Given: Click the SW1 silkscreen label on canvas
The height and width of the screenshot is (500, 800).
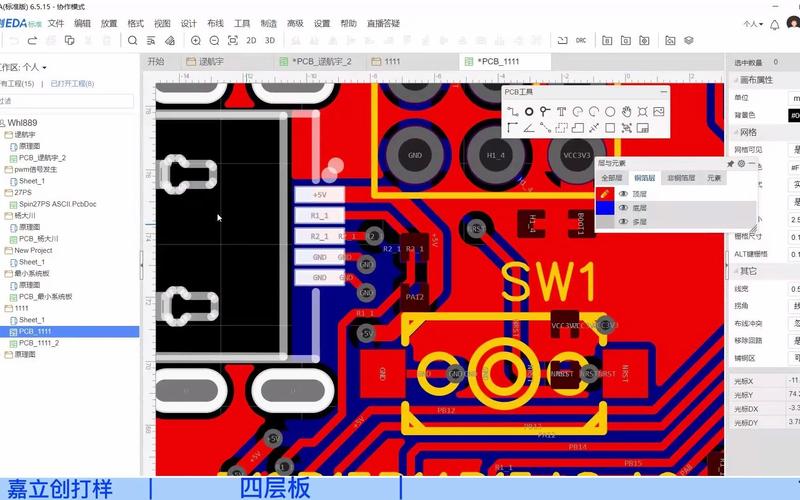Looking at the screenshot, I should [x=549, y=282].
